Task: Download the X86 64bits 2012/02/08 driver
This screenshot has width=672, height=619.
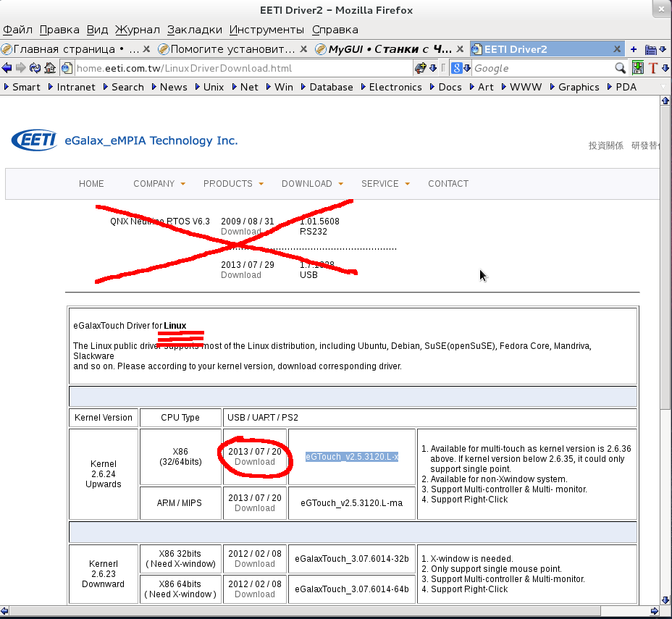Action: (x=255, y=594)
